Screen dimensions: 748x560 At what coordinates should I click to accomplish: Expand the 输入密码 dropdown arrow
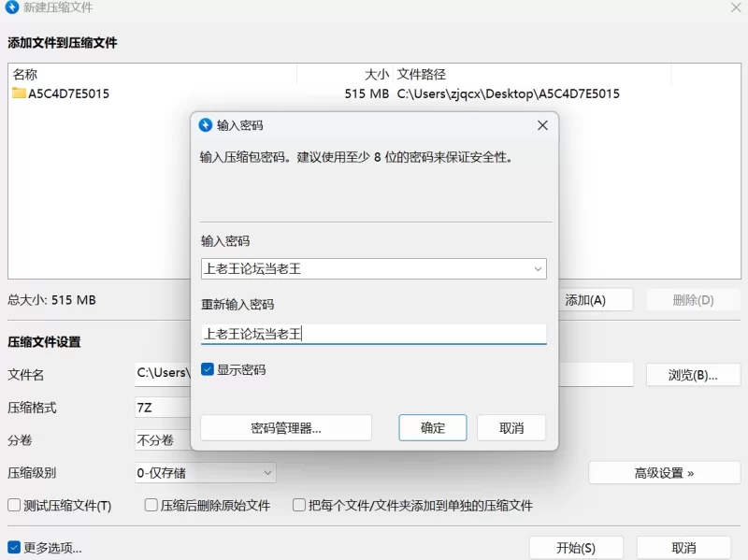538,269
